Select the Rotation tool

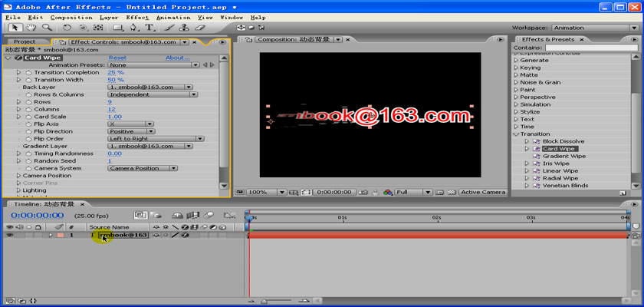[67, 28]
